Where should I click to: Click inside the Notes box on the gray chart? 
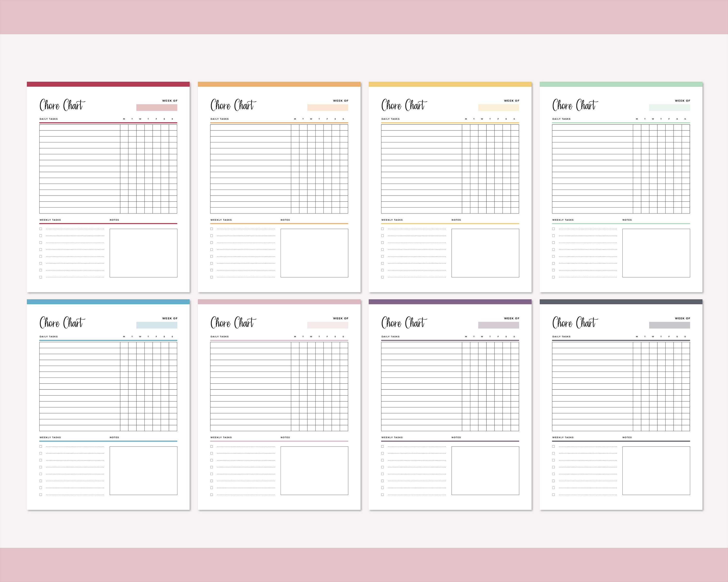click(x=656, y=471)
